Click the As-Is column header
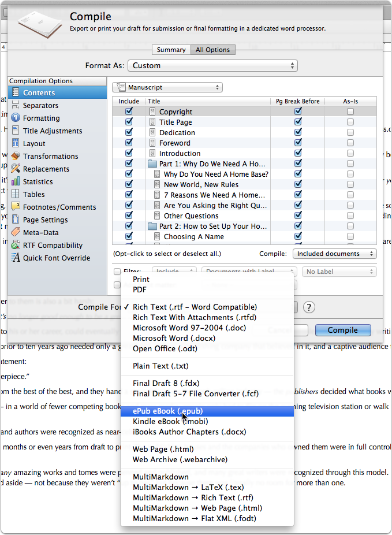 tap(350, 101)
